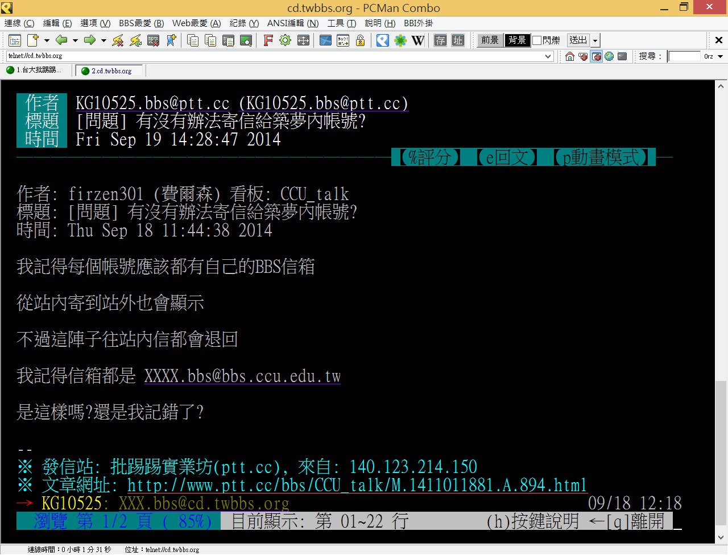The width and height of the screenshot is (728, 560).
Task: Click the green screen magnifier icon
Action: (246, 40)
